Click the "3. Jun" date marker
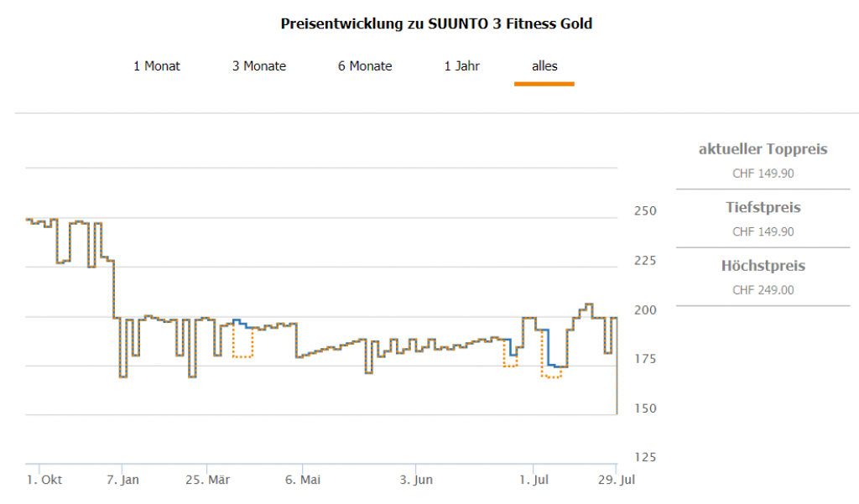859x504 pixels. [416, 481]
